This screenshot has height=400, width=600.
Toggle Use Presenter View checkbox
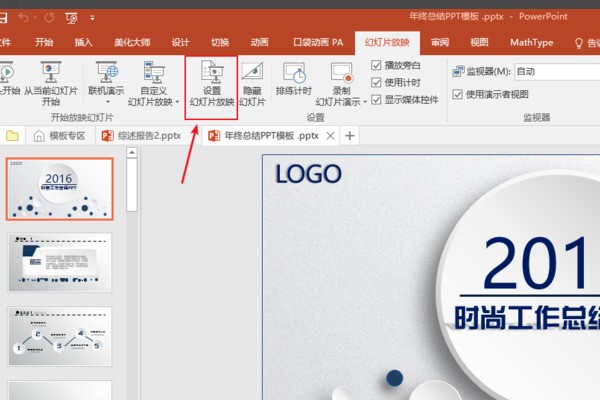pyautogui.click(x=458, y=94)
